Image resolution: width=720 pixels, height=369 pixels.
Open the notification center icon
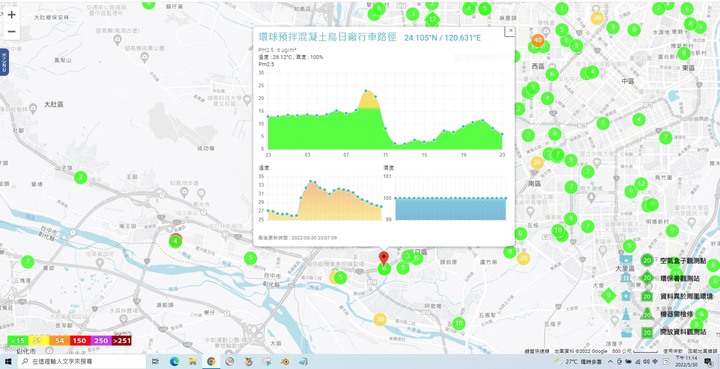tap(709, 362)
